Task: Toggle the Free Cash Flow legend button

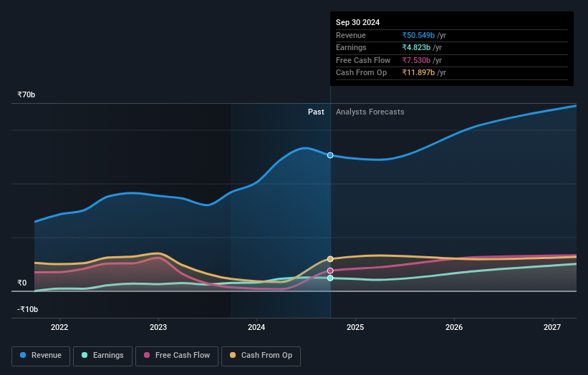Action: (x=177, y=356)
